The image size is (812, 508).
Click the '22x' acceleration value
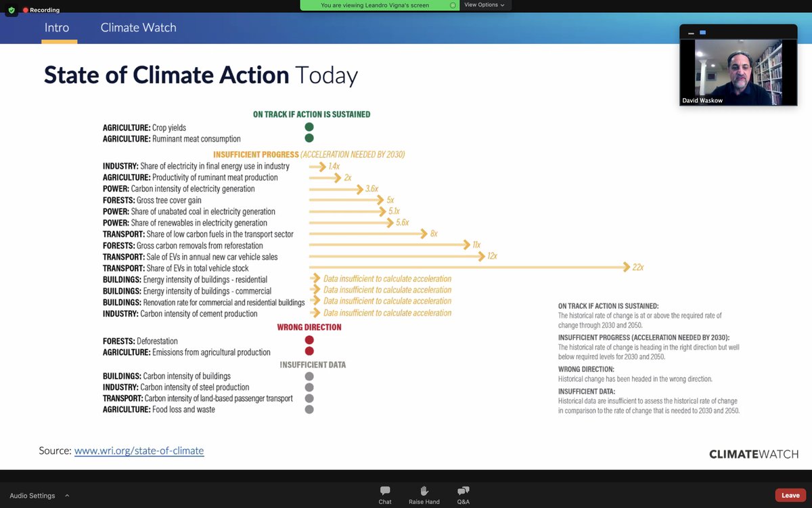click(638, 268)
